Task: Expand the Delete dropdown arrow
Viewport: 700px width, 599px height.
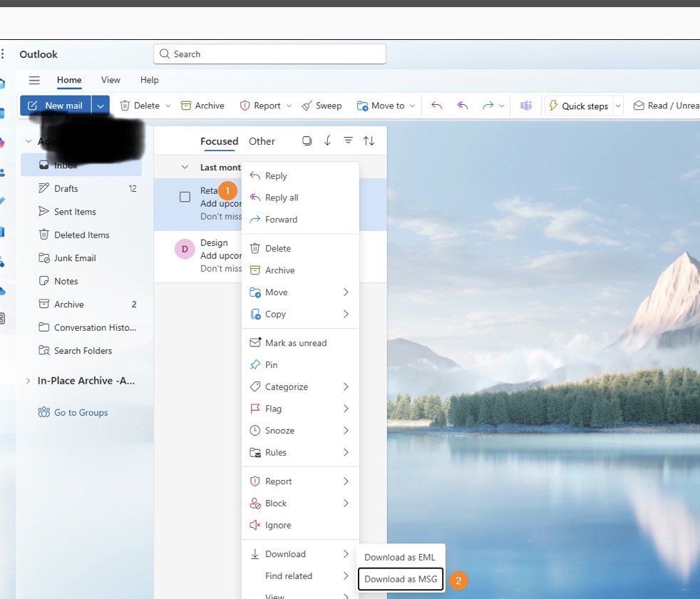Action: pyautogui.click(x=168, y=106)
